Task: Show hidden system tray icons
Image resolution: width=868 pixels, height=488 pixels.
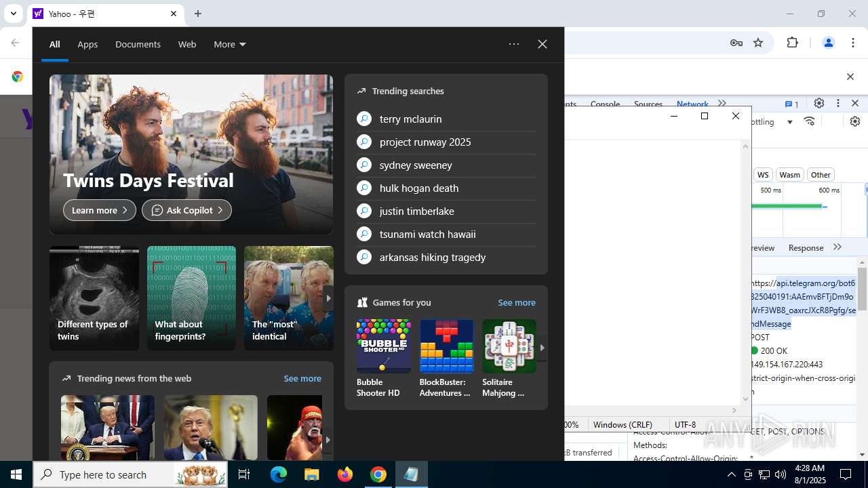Action: pos(732,474)
